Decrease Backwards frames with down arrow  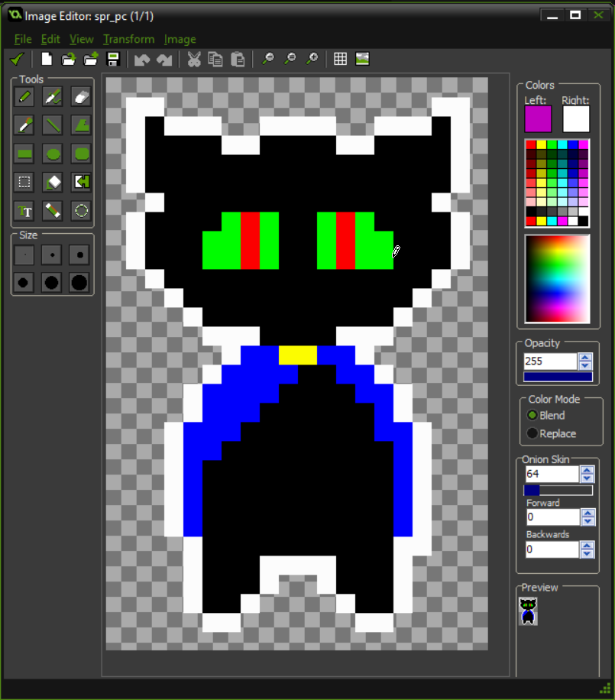(587, 554)
